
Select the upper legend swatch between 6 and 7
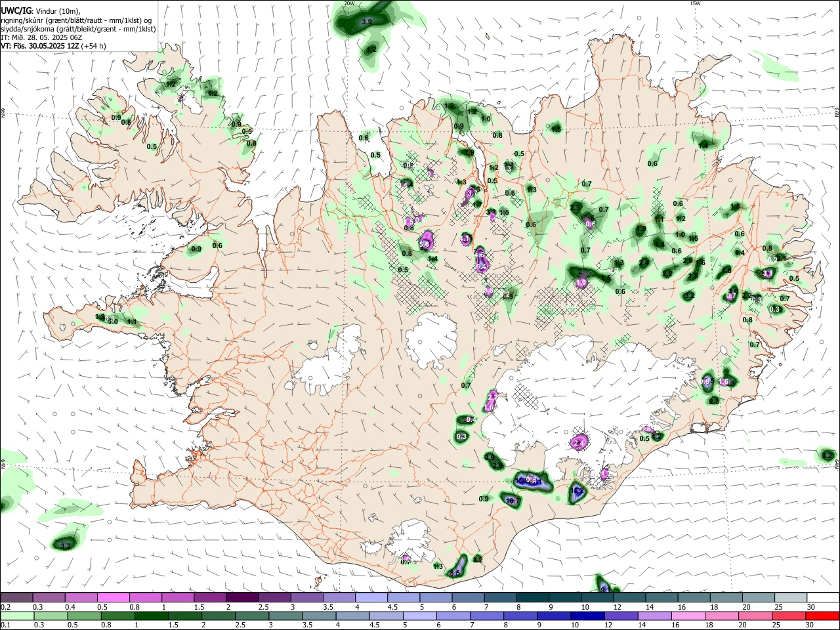[467, 598]
